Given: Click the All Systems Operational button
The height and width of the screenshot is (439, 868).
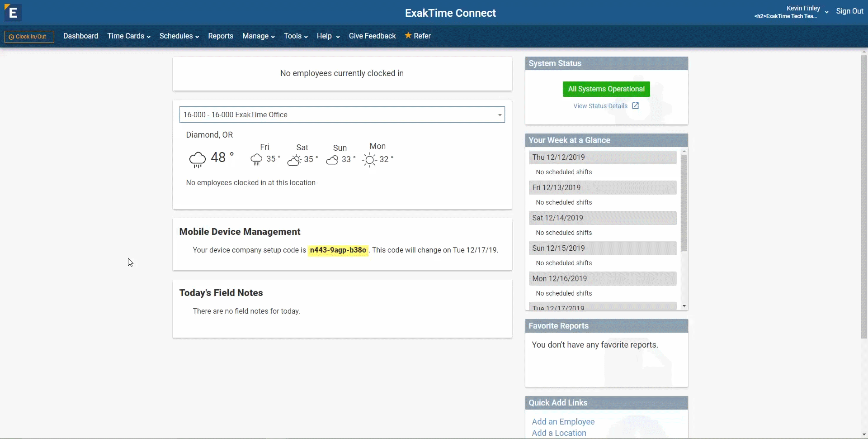Looking at the screenshot, I should tap(606, 89).
